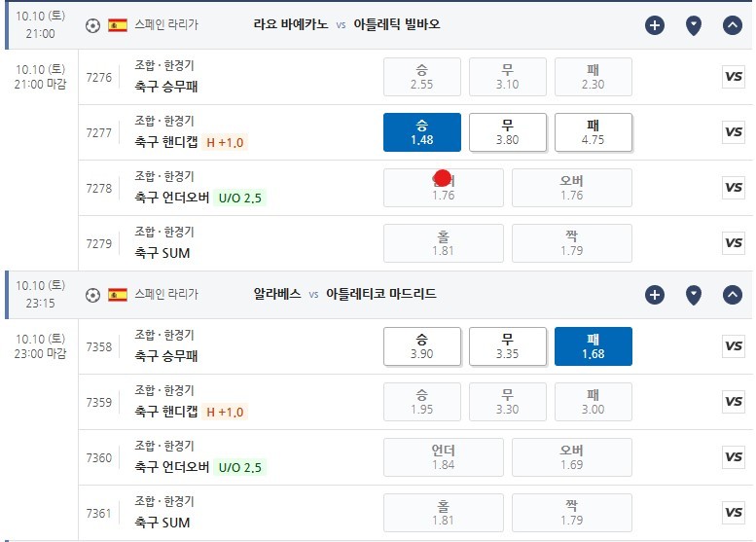The image size is (756, 542).
Task: Select 무 3.80 in handicap game 7277
Action: (x=508, y=132)
